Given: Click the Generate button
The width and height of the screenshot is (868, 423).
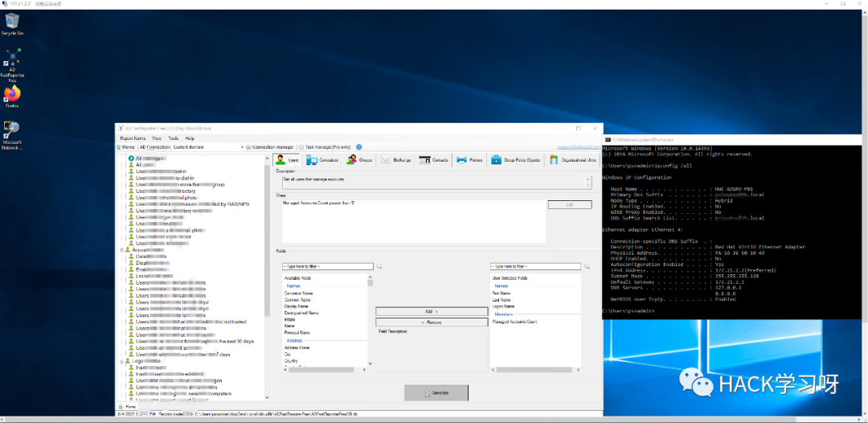Looking at the screenshot, I should (436, 392).
